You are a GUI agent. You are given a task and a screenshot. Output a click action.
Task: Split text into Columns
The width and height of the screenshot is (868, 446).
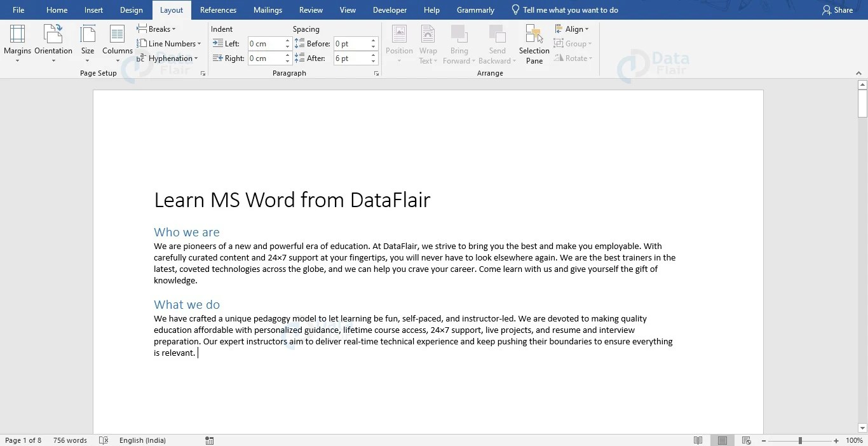point(117,43)
